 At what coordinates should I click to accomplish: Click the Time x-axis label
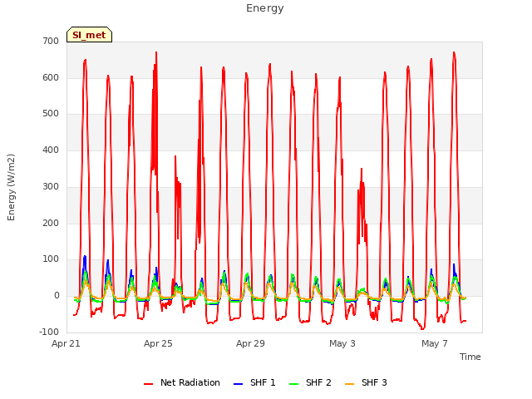(470, 357)
